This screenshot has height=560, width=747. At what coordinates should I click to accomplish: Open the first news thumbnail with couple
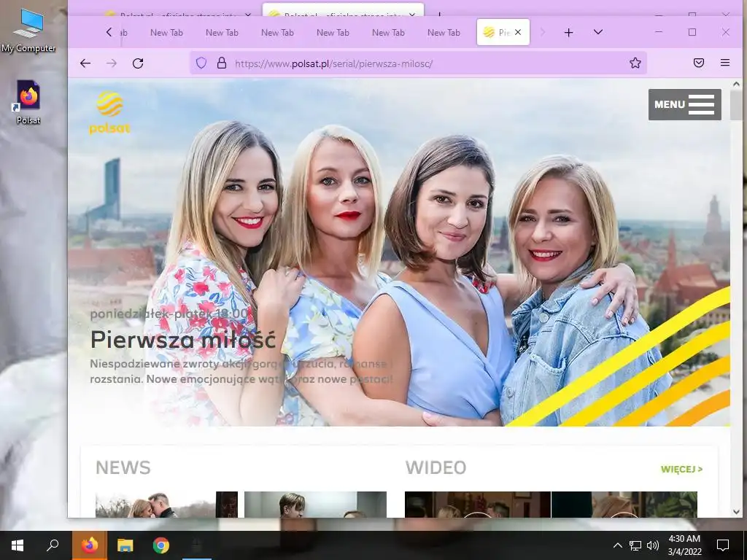pos(166,505)
